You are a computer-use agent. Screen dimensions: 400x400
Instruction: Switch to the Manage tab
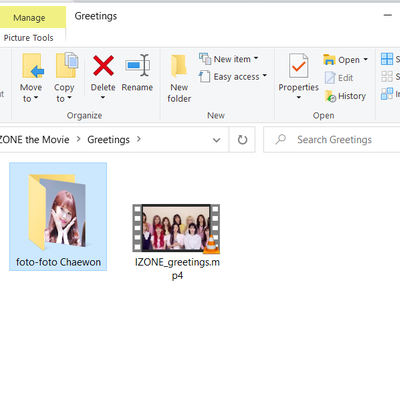[x=29, y=18]
